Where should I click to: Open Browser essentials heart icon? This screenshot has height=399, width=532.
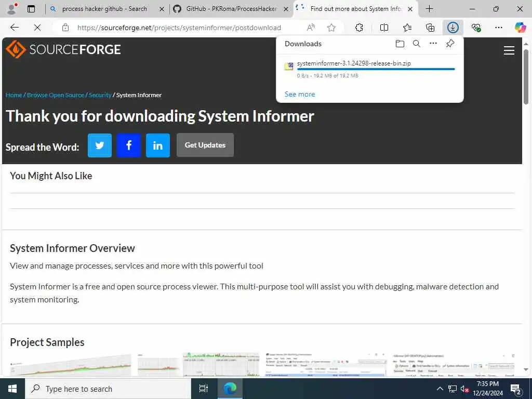coord(476,28)
